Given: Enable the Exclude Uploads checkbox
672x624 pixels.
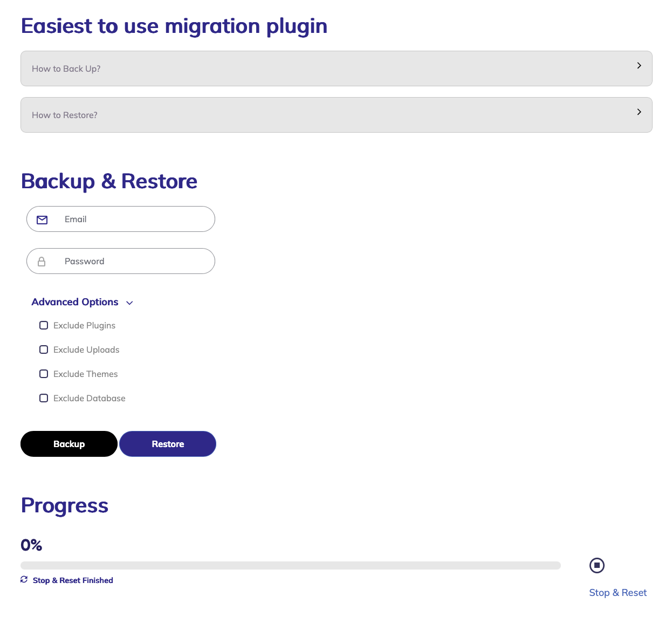Looking at the screenshot, I should pos(44,349).
